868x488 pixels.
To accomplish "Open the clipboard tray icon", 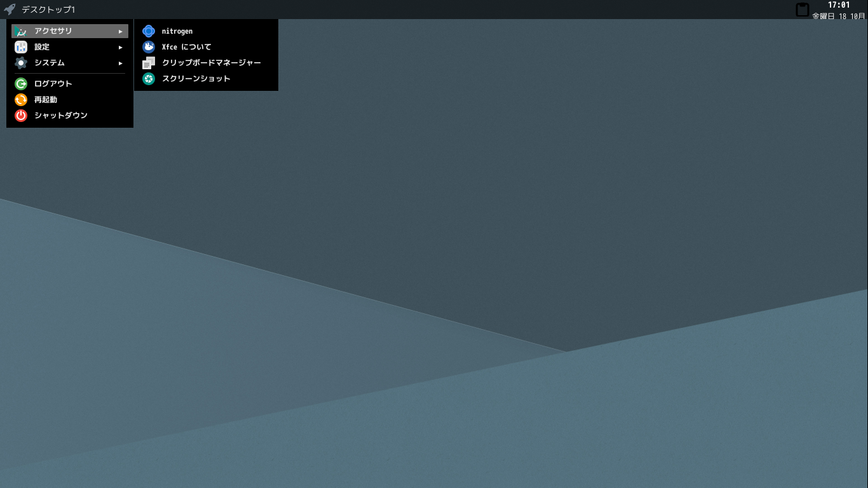I will 803,10.
